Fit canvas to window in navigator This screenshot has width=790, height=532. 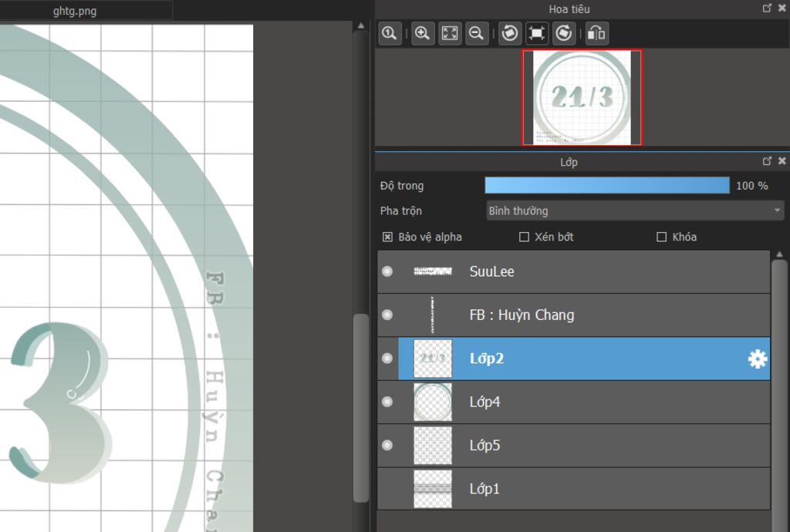coord(450,34)
